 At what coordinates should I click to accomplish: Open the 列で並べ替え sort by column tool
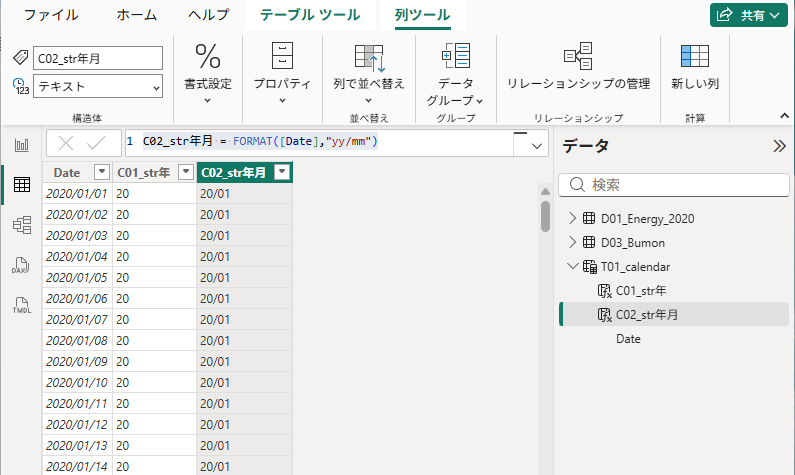click(x=369, y=72)
